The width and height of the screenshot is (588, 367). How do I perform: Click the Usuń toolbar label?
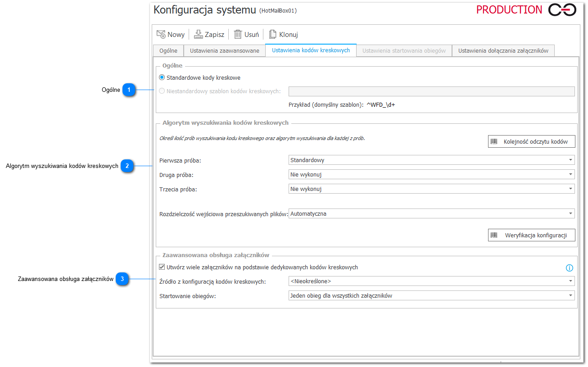point(252,35)
